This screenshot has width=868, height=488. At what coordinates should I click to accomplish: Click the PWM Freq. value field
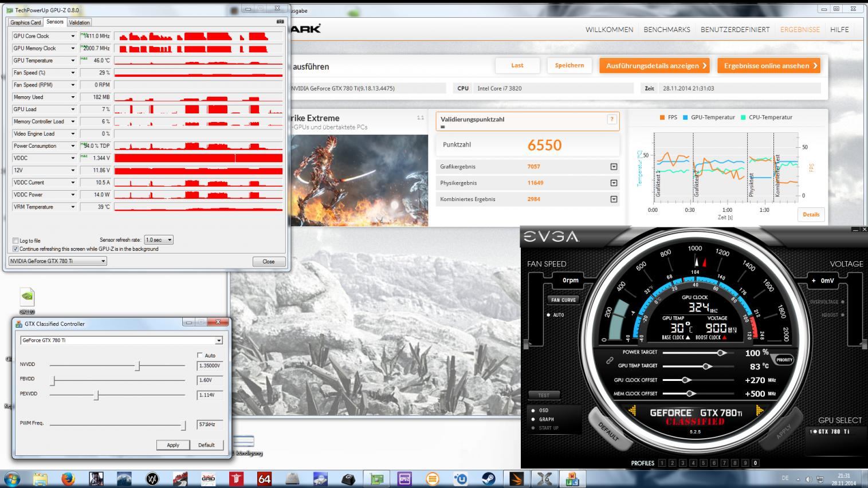(210, 425)
